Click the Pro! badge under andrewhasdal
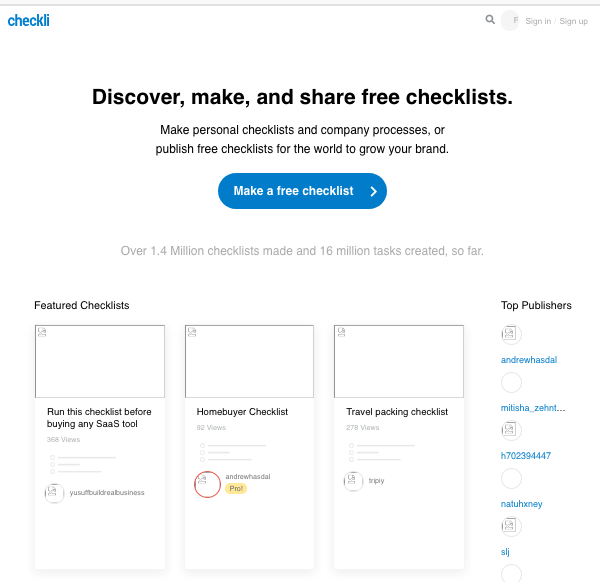 236,489
